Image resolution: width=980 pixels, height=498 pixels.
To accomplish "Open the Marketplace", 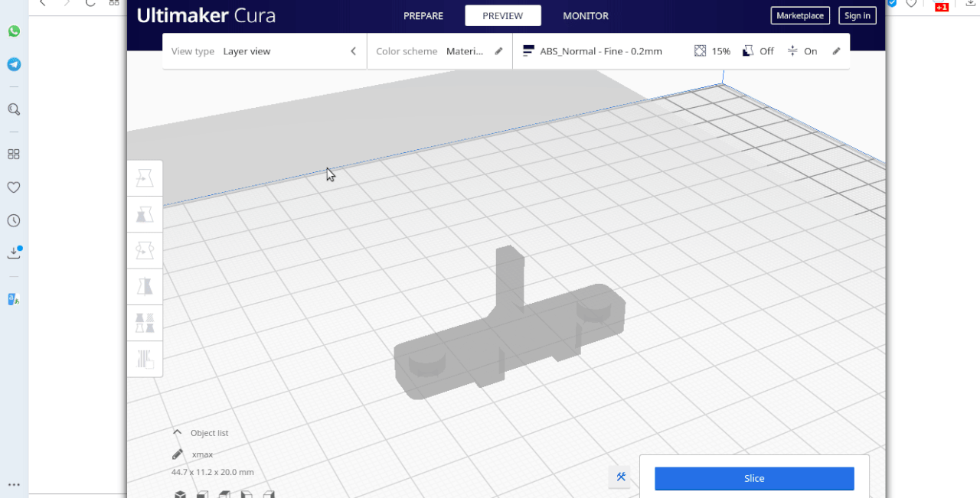I will click(800, 15).
